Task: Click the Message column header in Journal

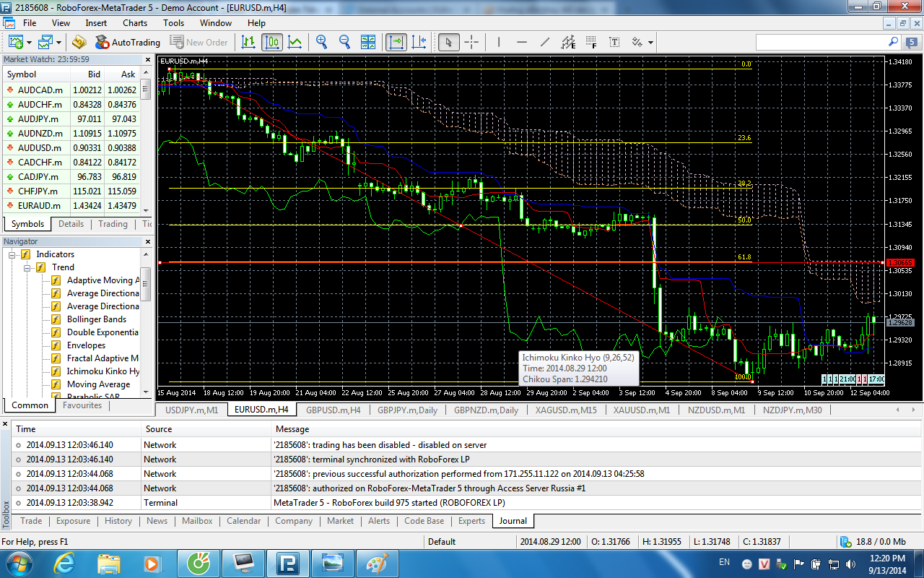Action: click(594, 429)
